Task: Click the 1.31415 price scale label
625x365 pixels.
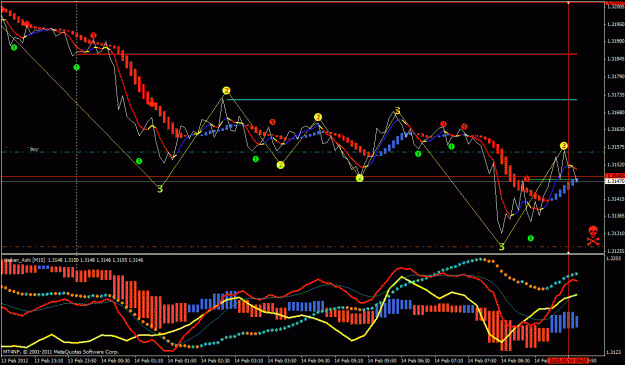Action: pyautogui.click(x=615, y=198)
